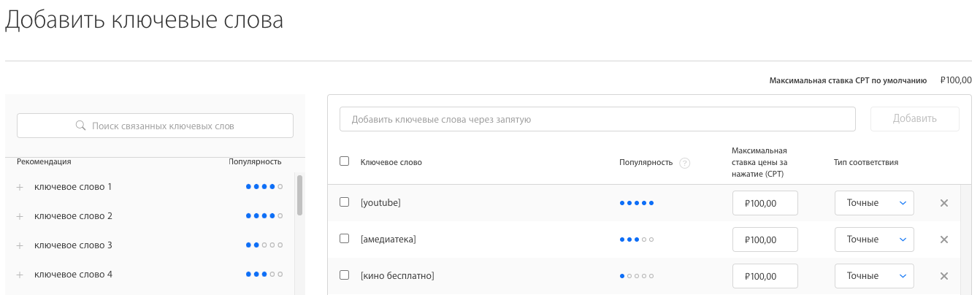
Task: Add ключевое слово 2 via plus icon
Action: tap(20, 217)
